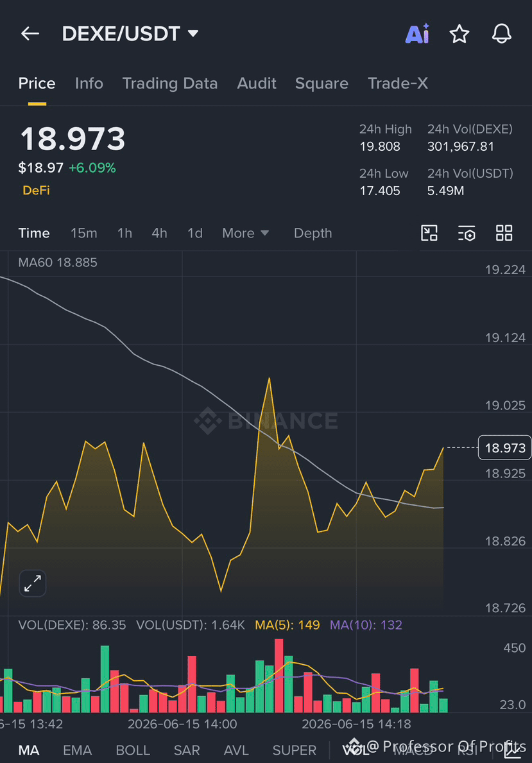Viewport: 532px width, 763px height.
Task: Tap the 24h High value 19.808
Action: pyautogui.click(x=380, y=146)
